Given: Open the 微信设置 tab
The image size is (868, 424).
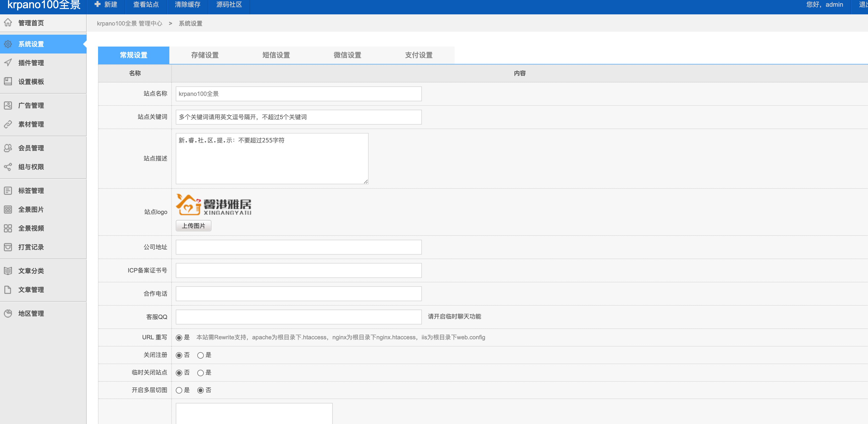Looking at the screenshot, I should pos(347,55).
